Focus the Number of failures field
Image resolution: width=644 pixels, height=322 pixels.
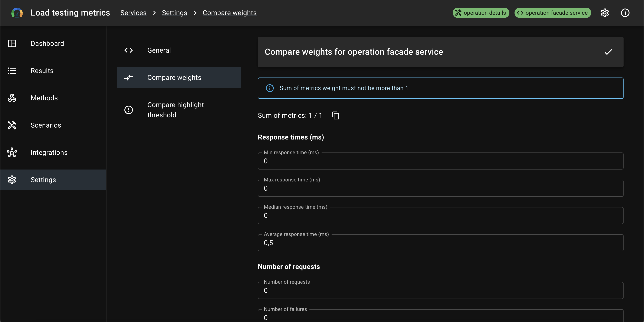coord(440,316)
